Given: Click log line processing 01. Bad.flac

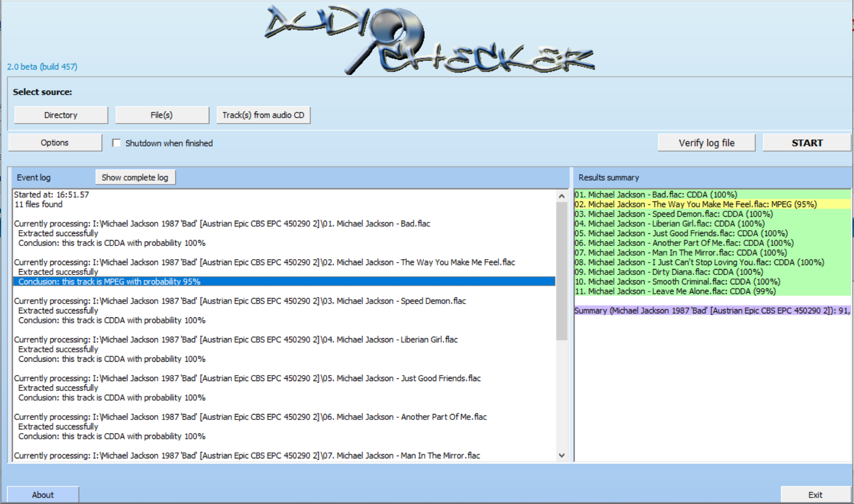Looking at the screenshot, I should (222, 223).
